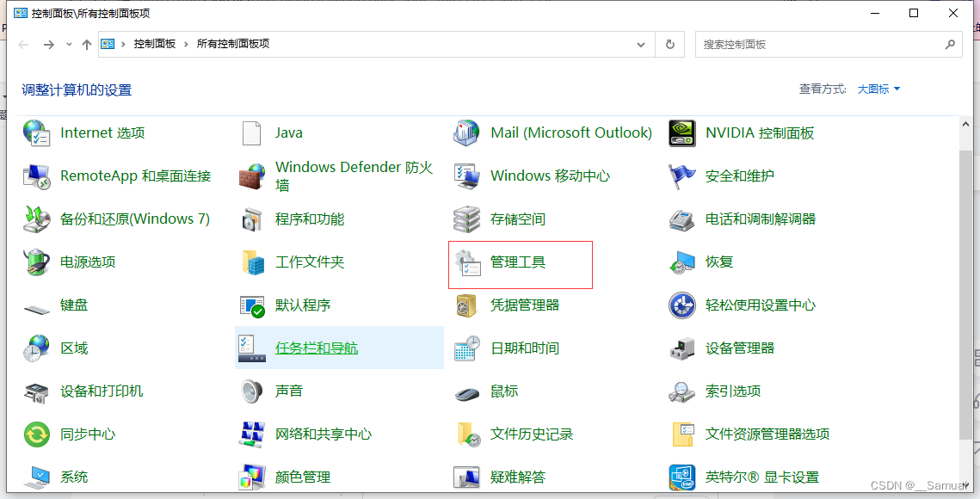The width and height of the screenshot is (980, 499).
Task: Go up one level arrow
Action: click(x=87, y=45)
